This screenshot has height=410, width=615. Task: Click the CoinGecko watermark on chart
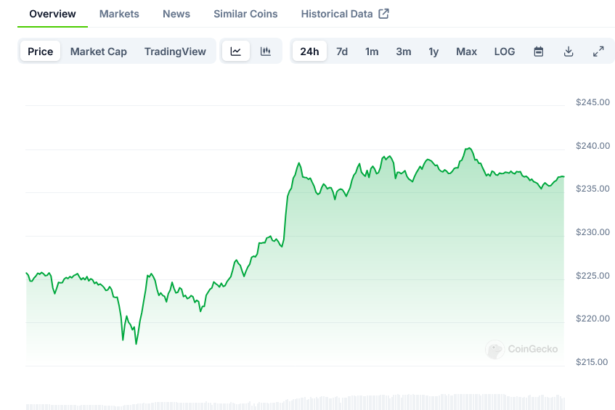click(522, 350)
